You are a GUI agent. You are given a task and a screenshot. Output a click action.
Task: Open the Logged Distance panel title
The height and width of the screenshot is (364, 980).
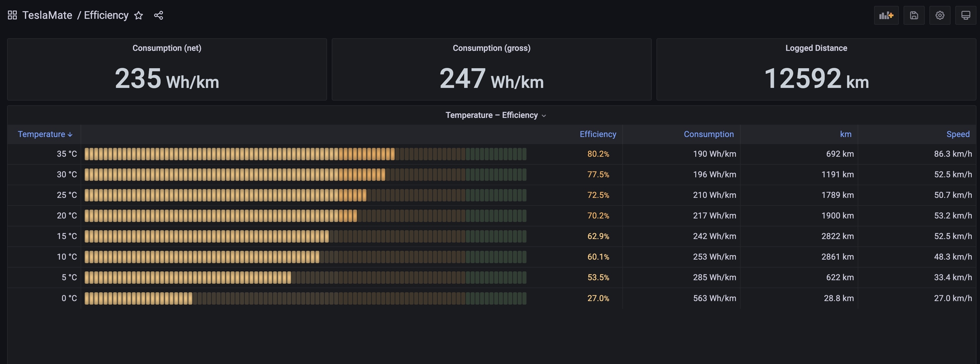click(x=816, y=48)
